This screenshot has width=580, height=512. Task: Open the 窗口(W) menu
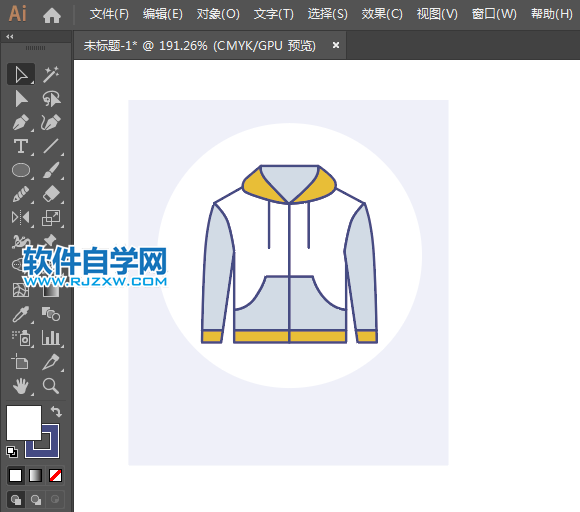point(494,14)
